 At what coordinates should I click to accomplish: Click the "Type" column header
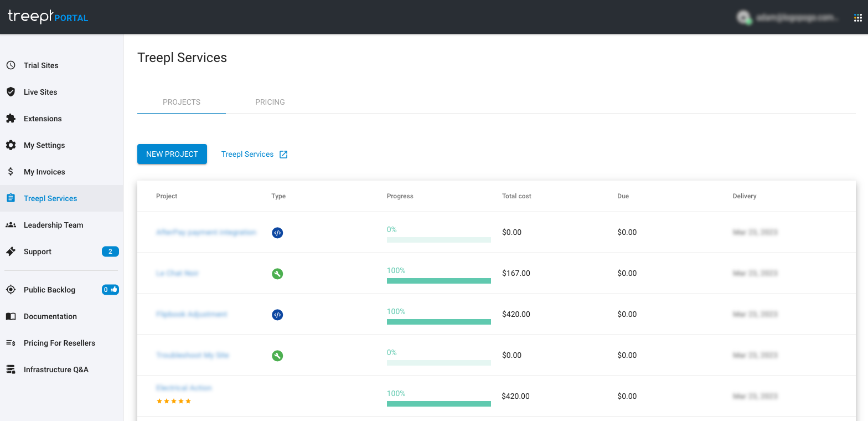278,196
